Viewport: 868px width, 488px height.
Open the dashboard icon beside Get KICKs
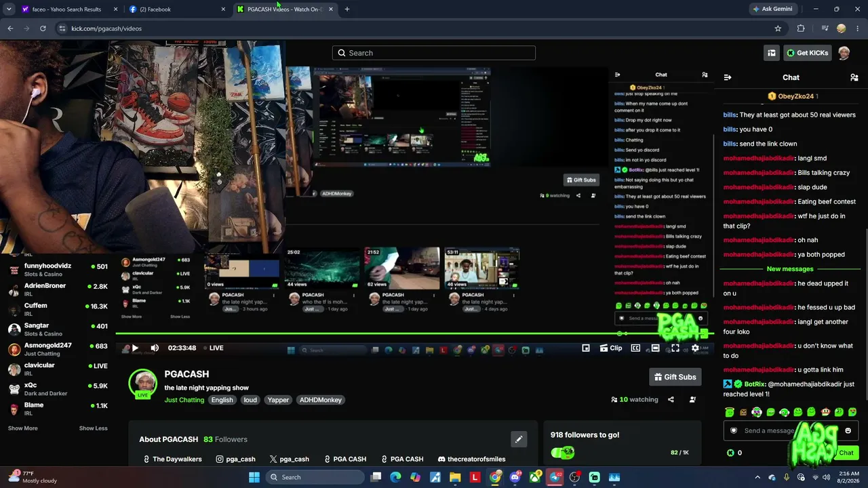click(x=771, y=53)
